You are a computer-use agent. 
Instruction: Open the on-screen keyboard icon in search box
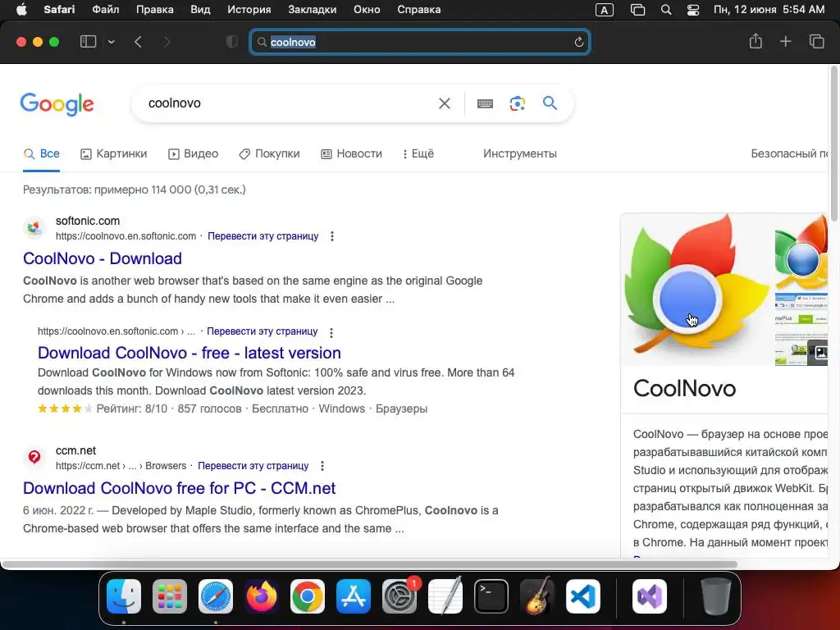(x=485, y=103)
